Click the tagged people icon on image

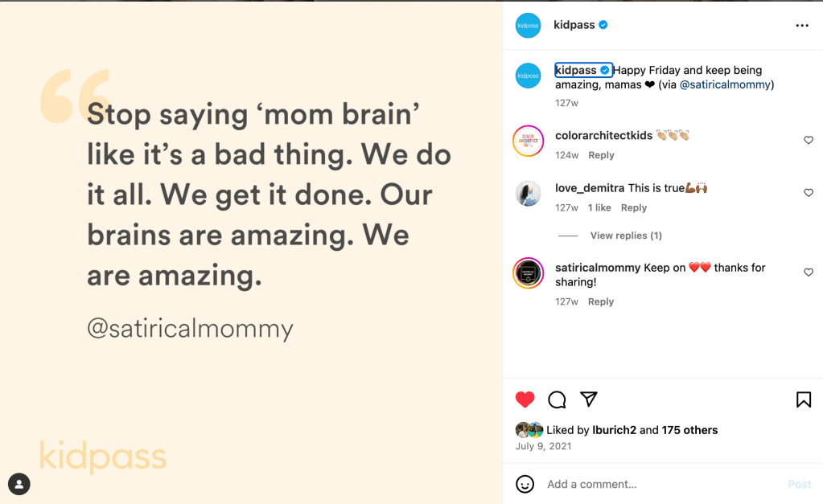coord(19,484)
